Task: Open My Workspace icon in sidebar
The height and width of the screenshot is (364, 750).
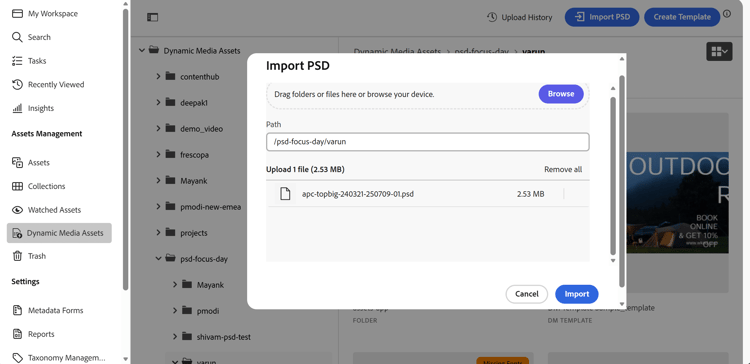Action: tap(17, 13)
